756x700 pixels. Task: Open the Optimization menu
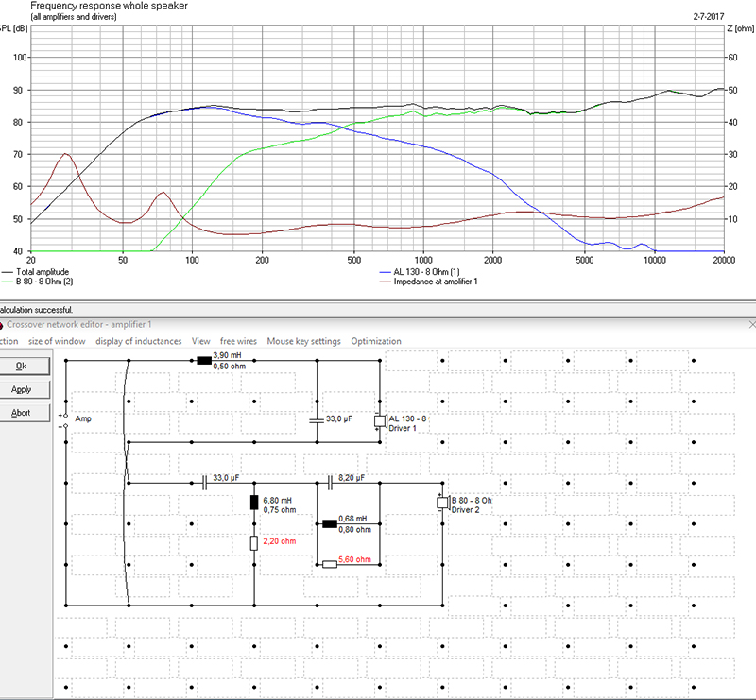click(x=376, y=341)
